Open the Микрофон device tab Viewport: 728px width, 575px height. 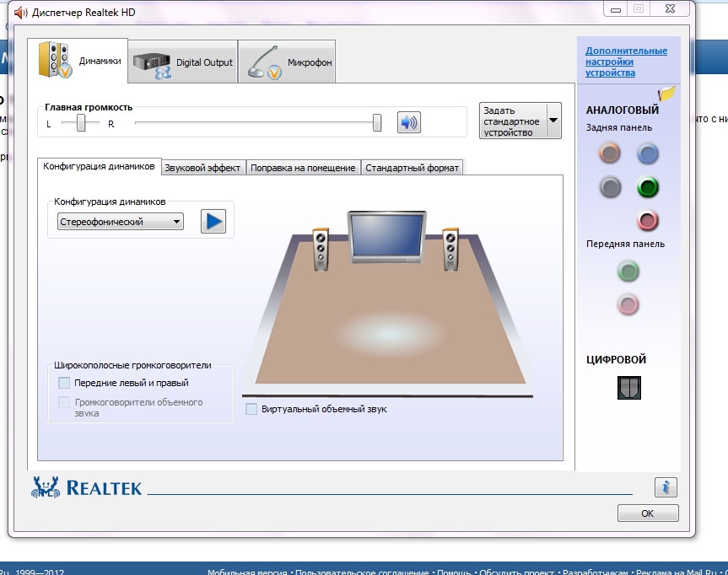(287, 62)
